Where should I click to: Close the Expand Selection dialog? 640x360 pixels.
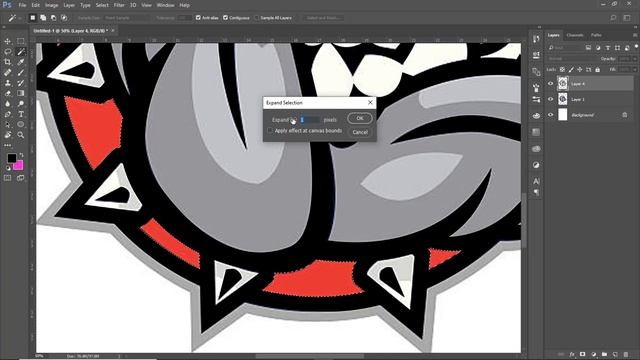370,102
